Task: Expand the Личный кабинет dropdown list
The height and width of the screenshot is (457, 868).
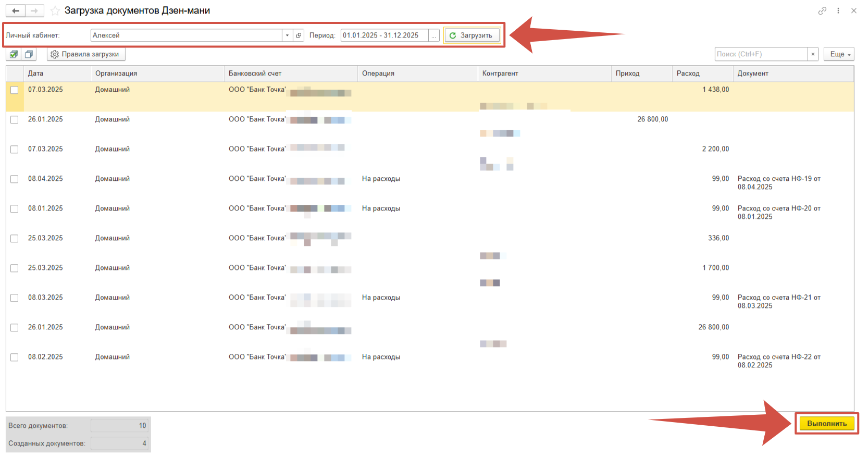Action: click(x=287, y=35)
